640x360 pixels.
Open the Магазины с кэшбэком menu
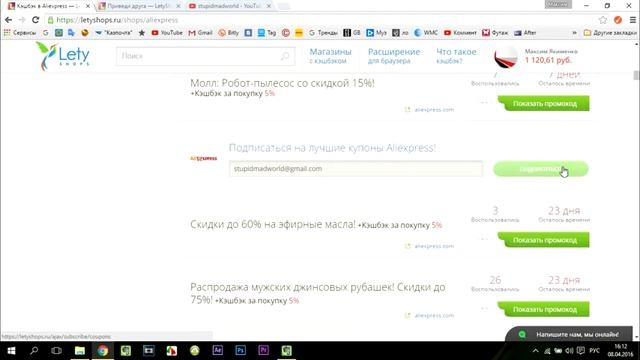(330, 56)
